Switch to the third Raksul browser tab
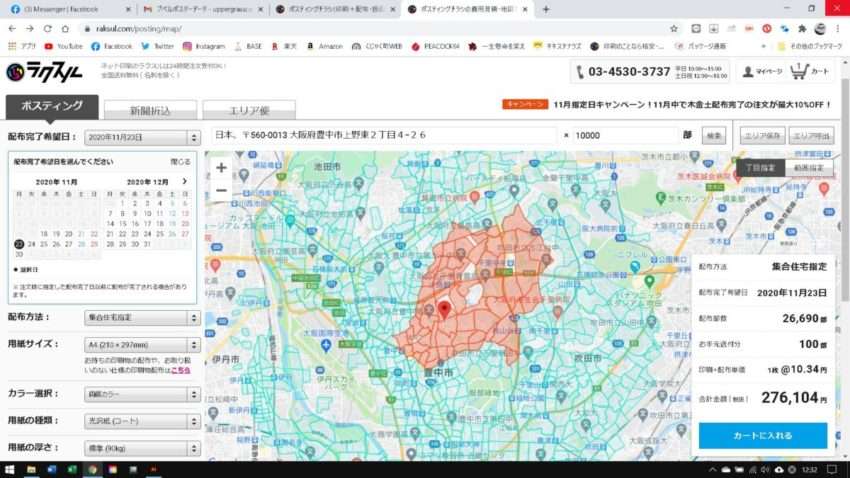850x478 pixels. pos(336,9)
